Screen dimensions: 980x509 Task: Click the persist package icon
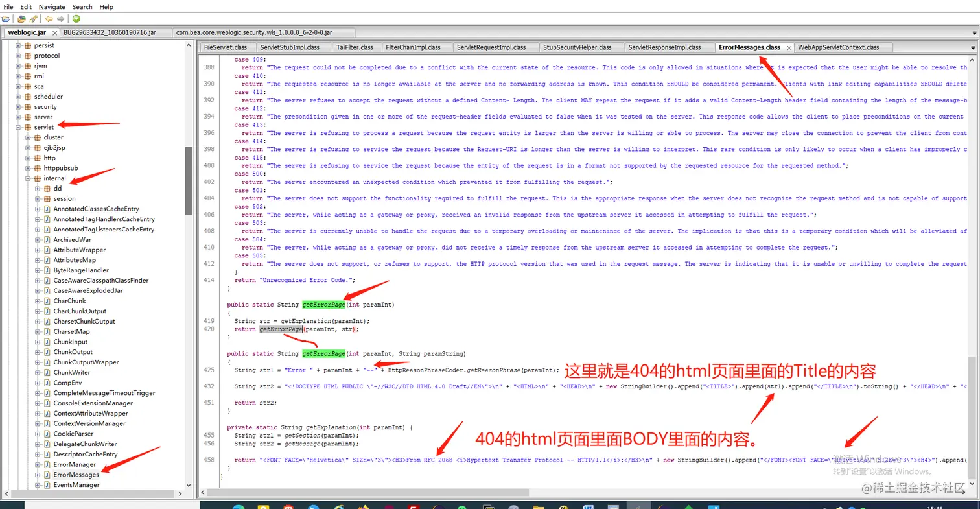tap(27, 45)
